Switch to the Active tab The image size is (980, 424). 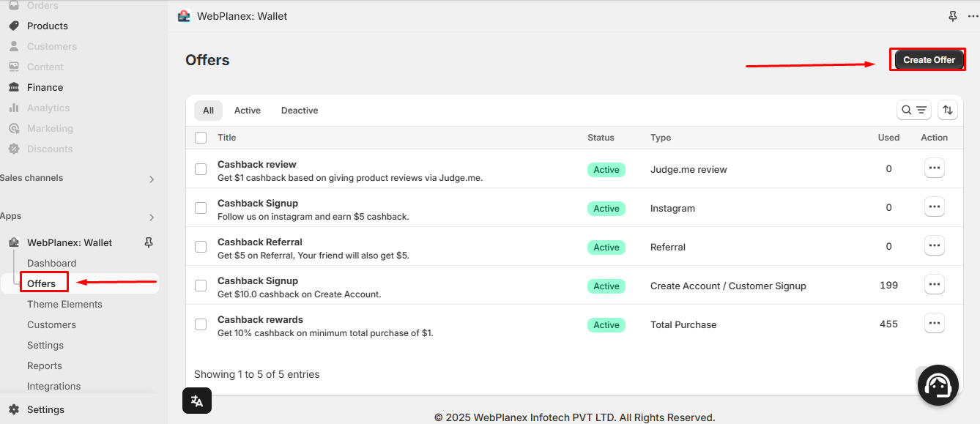tap(247, 110)
